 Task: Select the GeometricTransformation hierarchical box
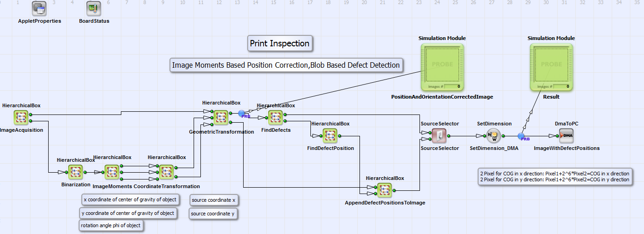[x=221, y=117]
